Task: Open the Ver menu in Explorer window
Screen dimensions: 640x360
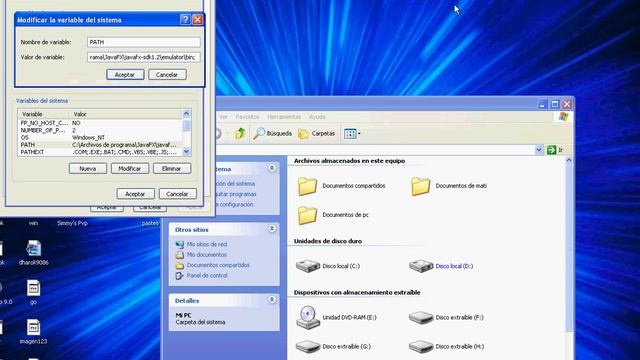Action: (x=223, y=117)
